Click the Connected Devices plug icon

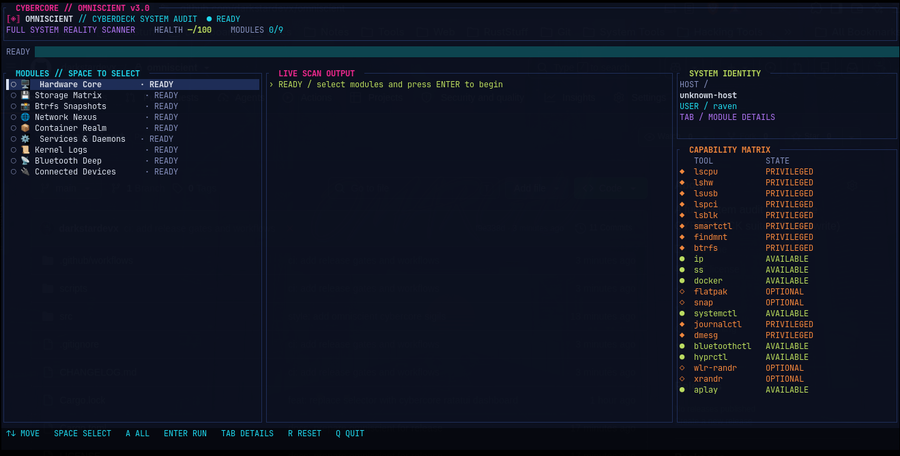point(25,172)
